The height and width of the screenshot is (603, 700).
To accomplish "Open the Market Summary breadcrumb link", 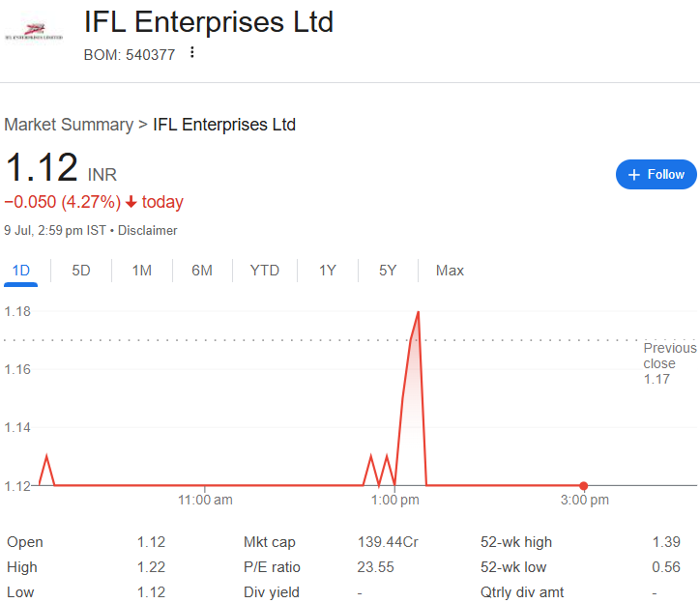I will tap(69, 125).
